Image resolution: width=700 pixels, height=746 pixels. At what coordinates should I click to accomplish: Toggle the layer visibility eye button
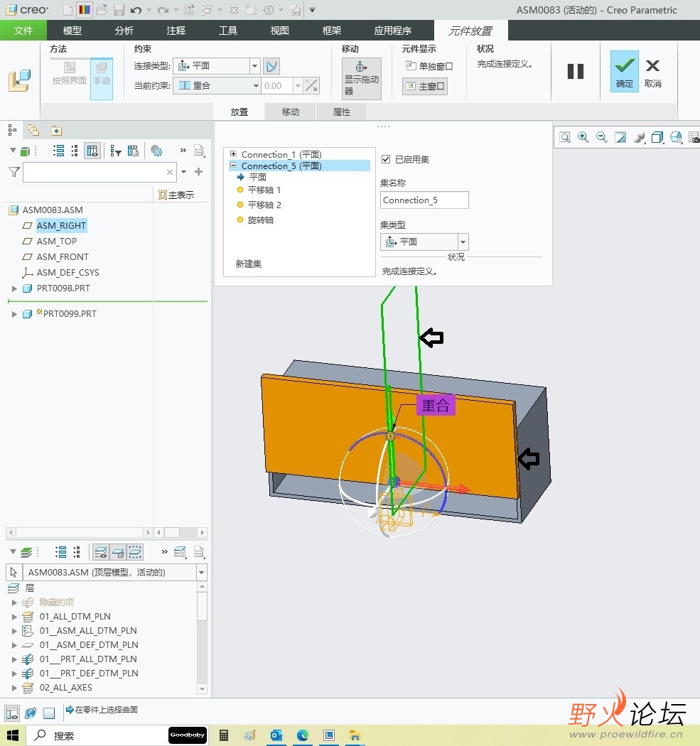coord(101,552)
